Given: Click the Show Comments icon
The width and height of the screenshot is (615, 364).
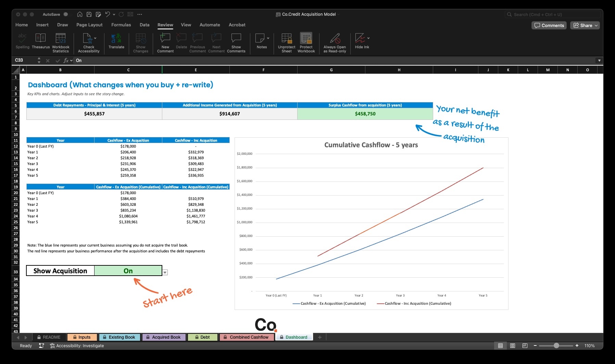Looking at the screenshot, I should point(236,41).
